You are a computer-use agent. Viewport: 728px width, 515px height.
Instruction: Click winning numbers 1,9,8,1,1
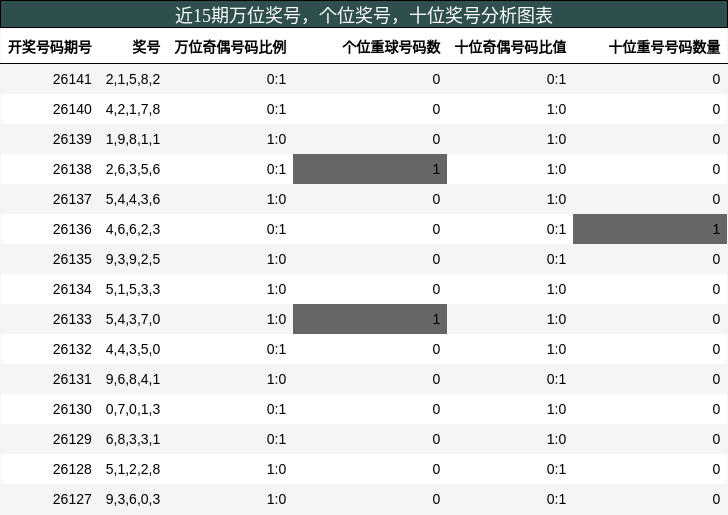133,139
